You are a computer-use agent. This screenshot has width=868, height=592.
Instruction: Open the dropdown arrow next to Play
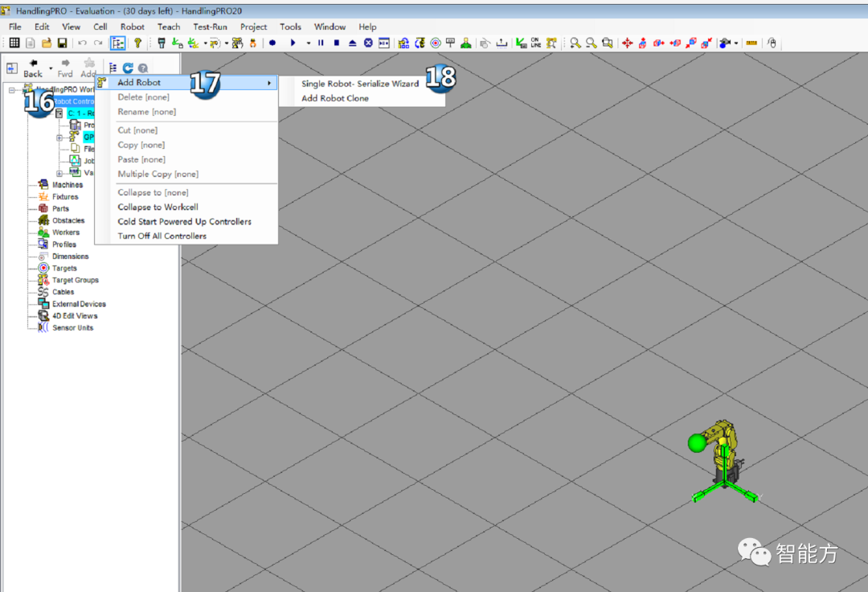[309, 43]
